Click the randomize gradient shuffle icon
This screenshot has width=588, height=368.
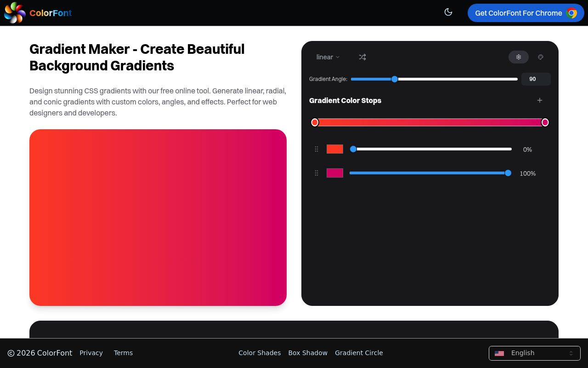point(362,57)
